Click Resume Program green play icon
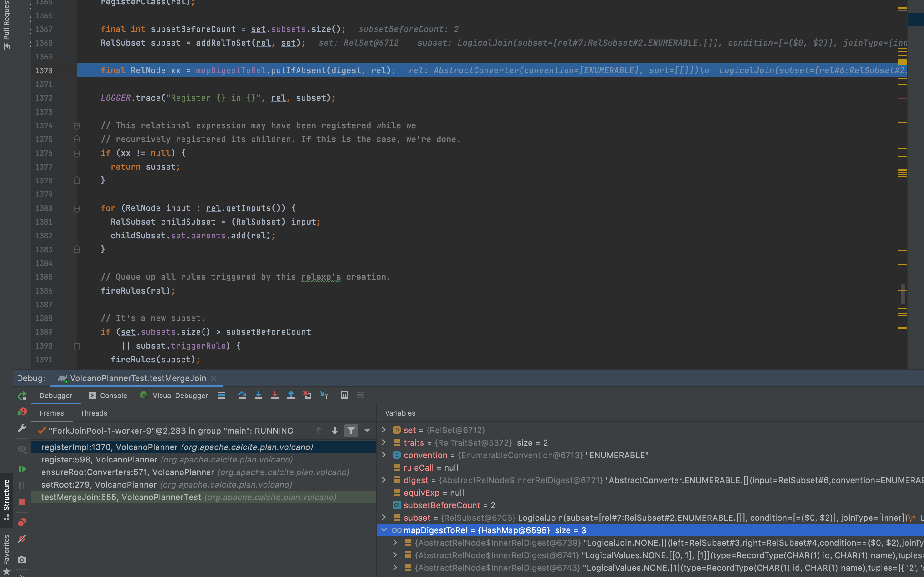The height and width of the screenshot is (577, 924). click(22, 469)
